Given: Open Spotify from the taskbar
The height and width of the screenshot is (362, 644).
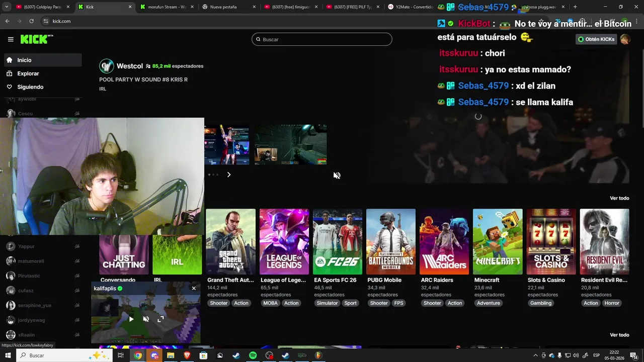Looking at the screenshot, I should pos(253,355).
